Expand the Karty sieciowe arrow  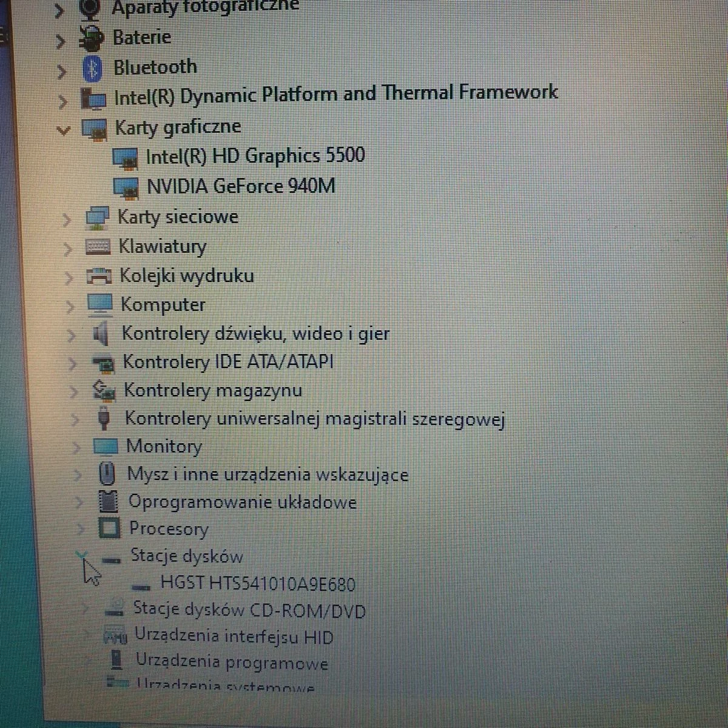pyautogui.click(x=67, y=219)
